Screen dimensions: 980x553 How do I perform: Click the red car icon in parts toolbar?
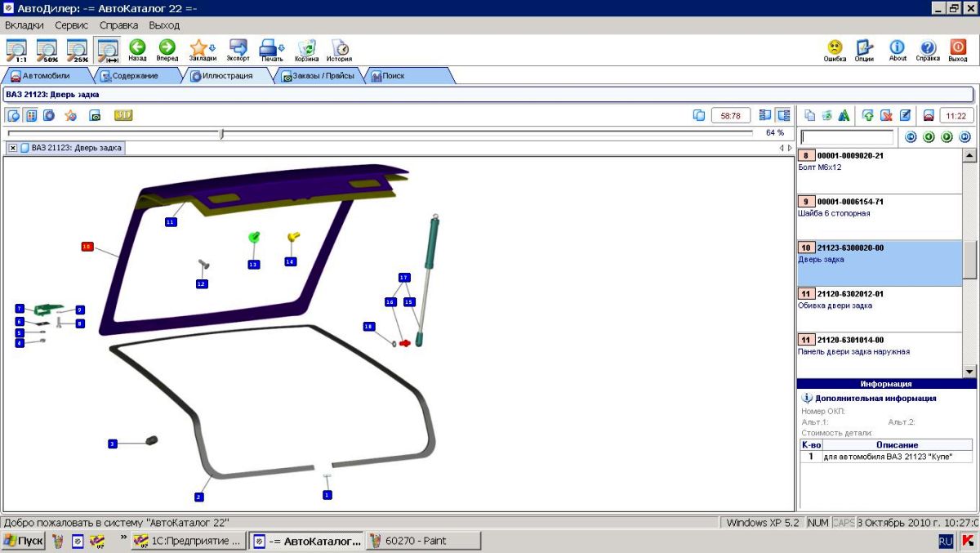click(929, 115)
